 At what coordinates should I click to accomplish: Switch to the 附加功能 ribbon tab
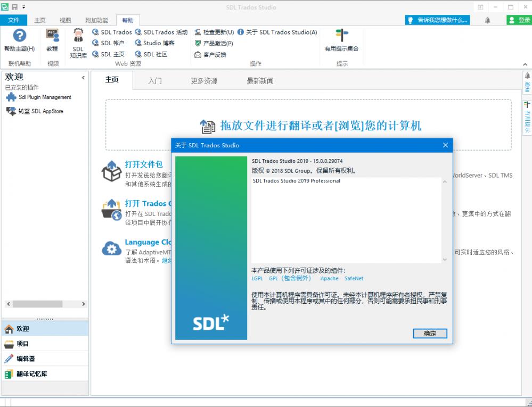(x=97, y=20)
